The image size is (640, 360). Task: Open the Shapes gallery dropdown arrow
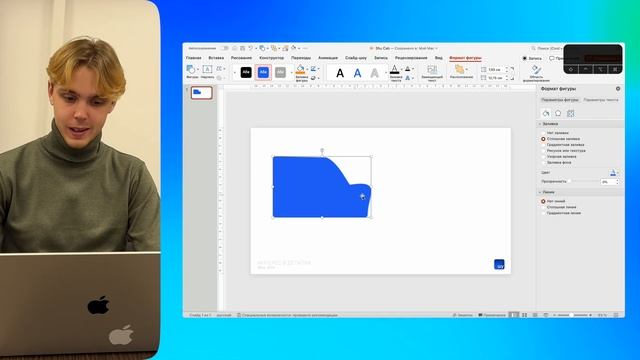pyautogui.click(x=198, y=70)
